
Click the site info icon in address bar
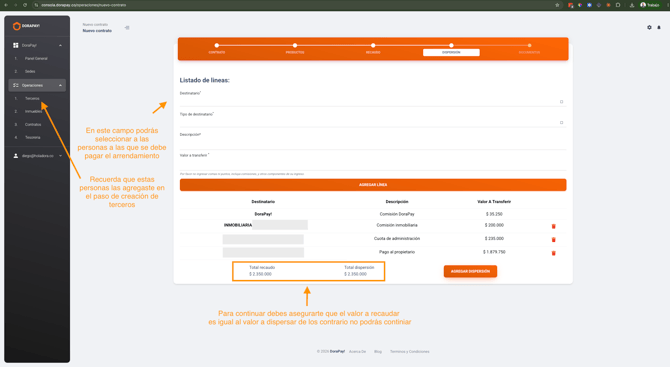[x=36, y=5]
